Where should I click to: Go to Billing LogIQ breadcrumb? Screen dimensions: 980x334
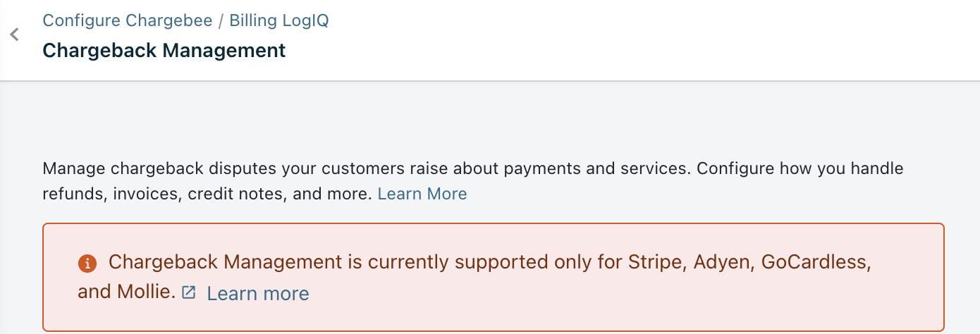279,20
